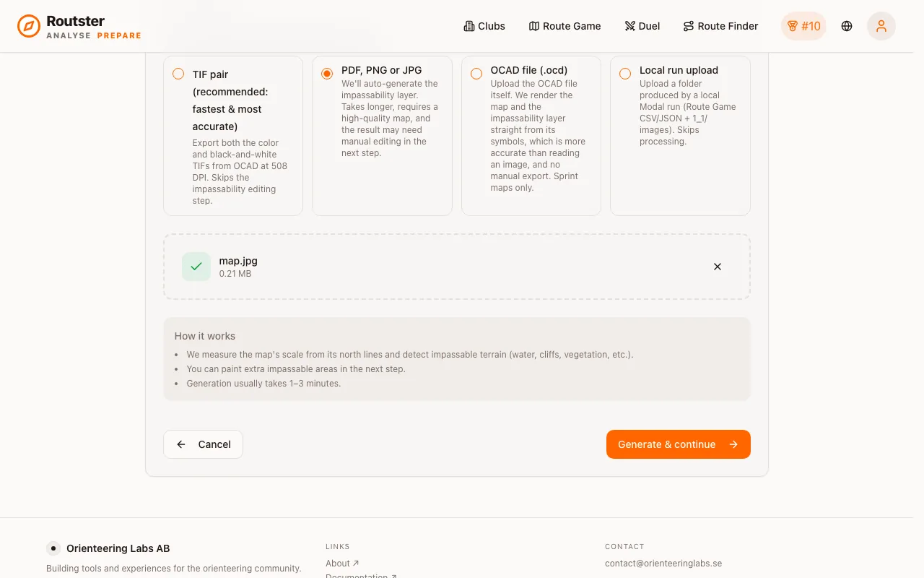Open the Clubs nav item

484,26
